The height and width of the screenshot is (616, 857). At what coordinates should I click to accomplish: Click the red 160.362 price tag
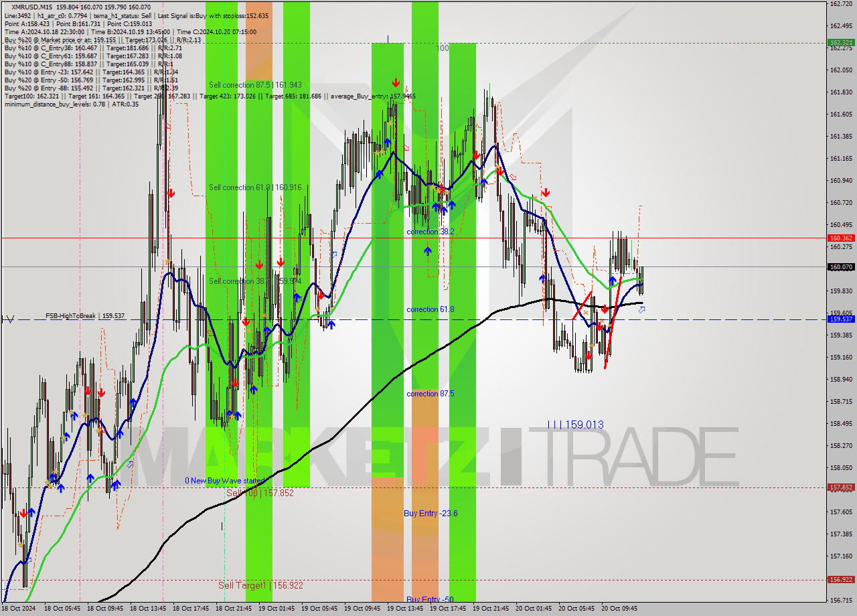click(x=841, y=238)
